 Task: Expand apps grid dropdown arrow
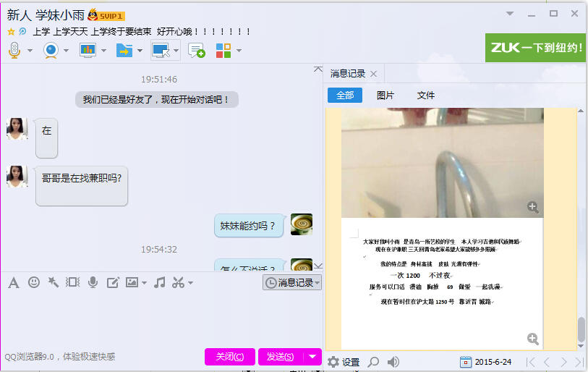(239, 51)
